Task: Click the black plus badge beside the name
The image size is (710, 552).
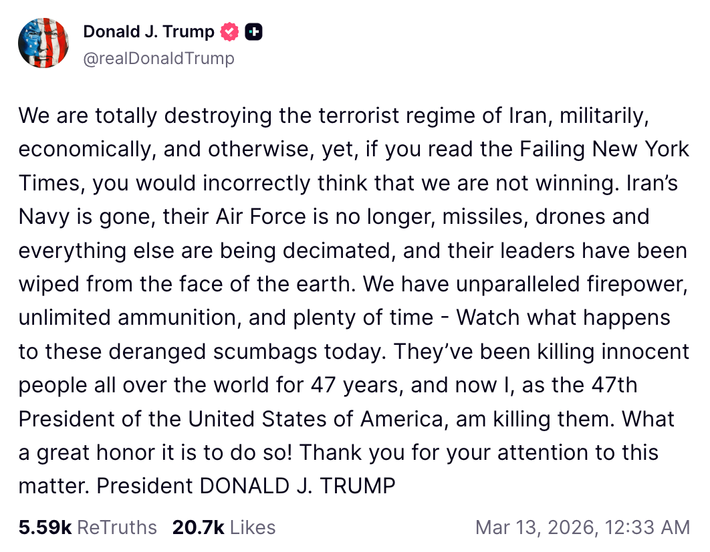Action: 255,32
